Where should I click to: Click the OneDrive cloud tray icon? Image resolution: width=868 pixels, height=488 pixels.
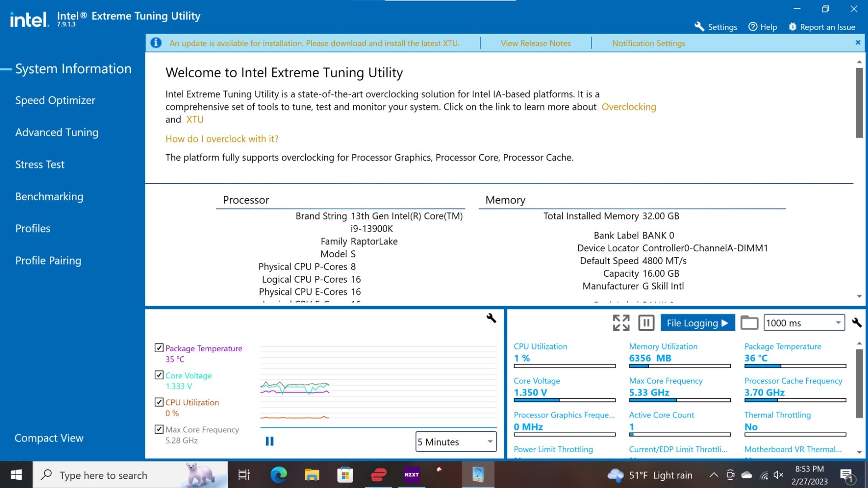pos(746,475)
